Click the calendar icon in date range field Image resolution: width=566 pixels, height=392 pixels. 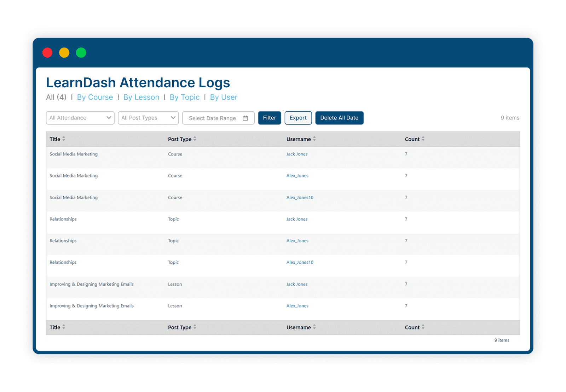245,118
